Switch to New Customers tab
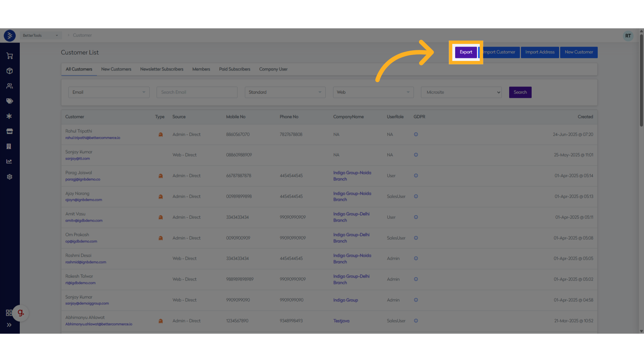 pos(116,69)
